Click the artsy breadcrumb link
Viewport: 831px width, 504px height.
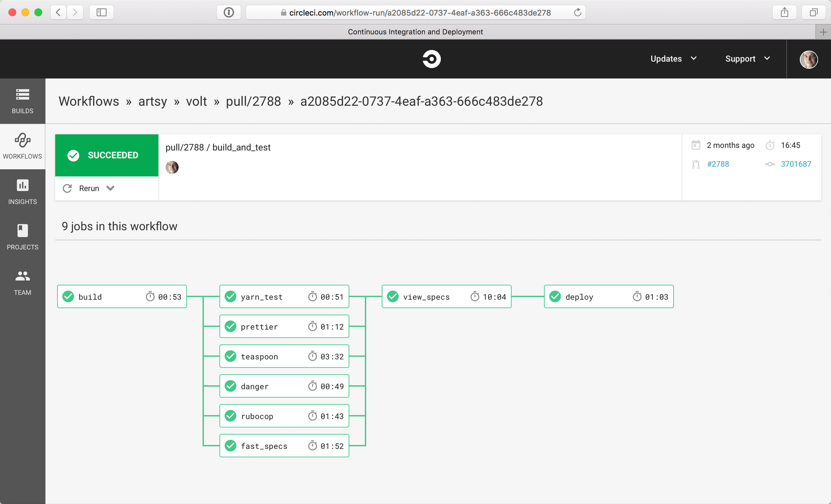[x=152, y=101]
